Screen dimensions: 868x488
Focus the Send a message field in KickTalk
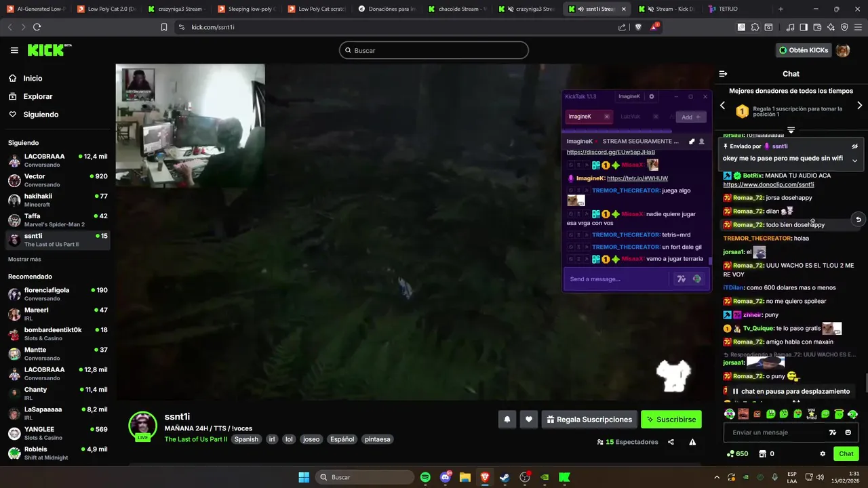[x=617, y=279]
